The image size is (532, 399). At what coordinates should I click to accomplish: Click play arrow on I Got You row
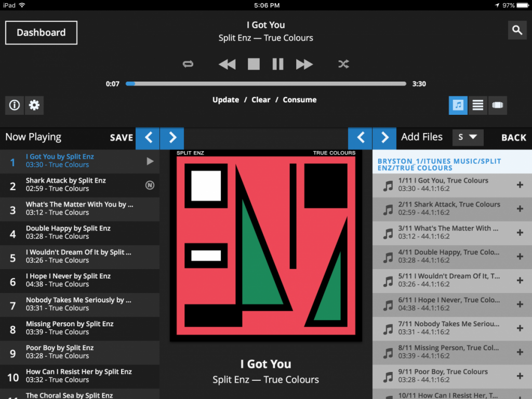(x=150, y=161)
